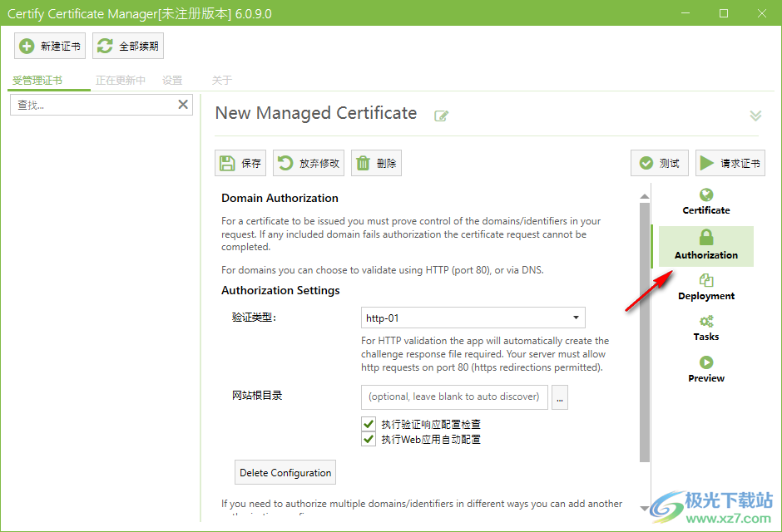Screen dimensions: 782x532
Task: Click the edit pencil icon beside certificate name
Action: pyautogui.click(x=441, y=116)
